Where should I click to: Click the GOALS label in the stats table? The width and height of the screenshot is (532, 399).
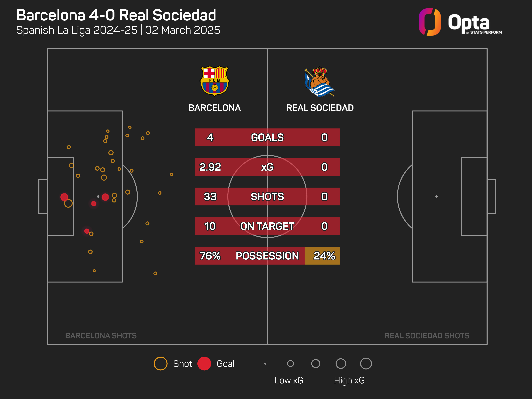(x=267, y=137)
